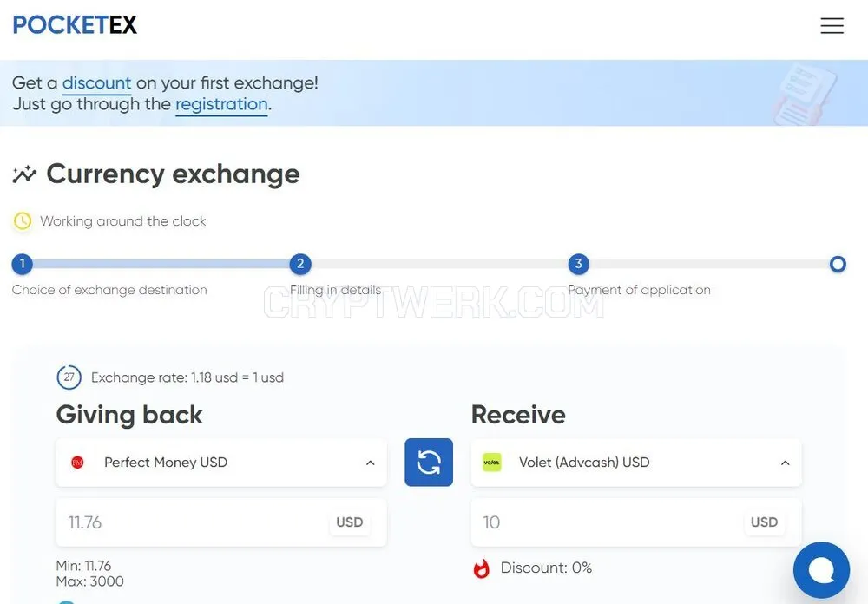Follow the discount link

point(97,83)
